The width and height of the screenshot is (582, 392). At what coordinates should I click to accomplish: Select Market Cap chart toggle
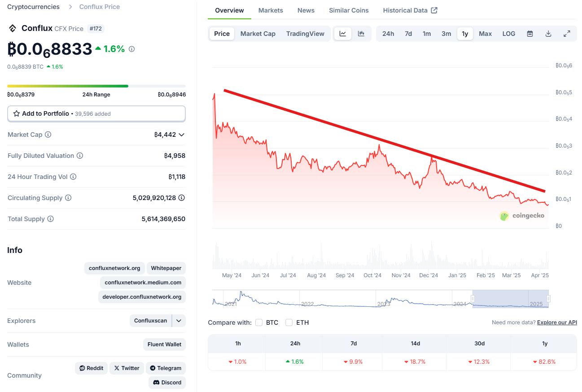coord(258,34)
